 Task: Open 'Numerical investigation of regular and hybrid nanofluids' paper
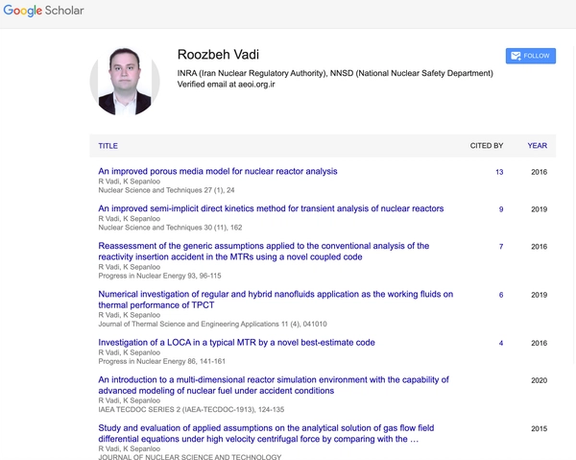tap(276, 299)
